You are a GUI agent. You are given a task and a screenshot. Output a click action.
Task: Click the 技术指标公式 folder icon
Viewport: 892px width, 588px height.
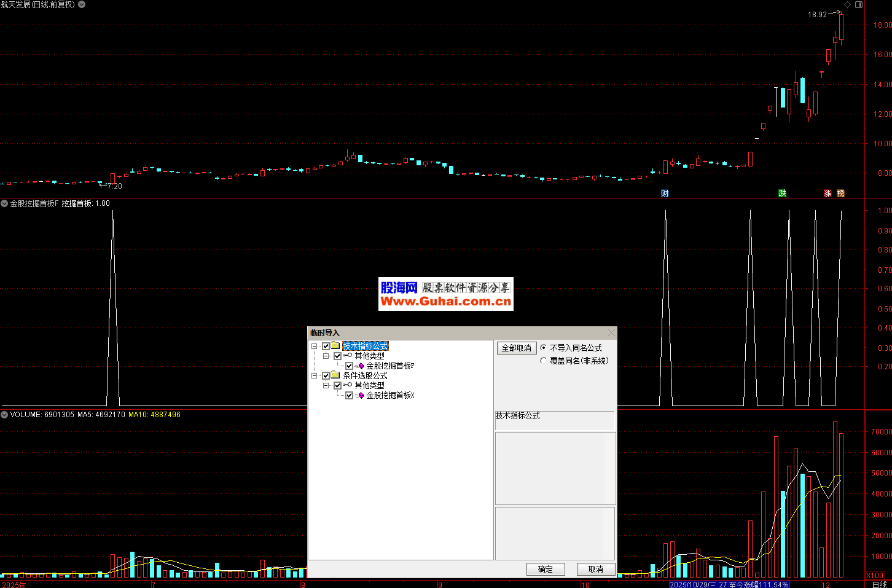coord(335,346)
